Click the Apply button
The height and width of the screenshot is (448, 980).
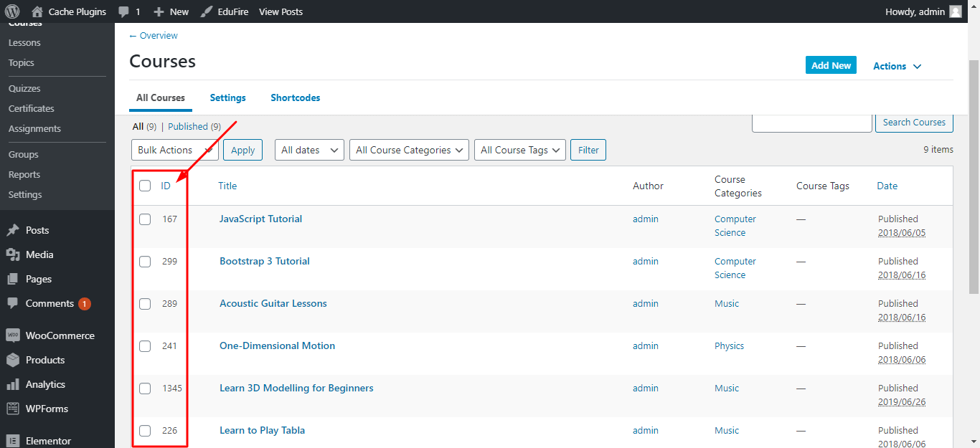(242, 150)
